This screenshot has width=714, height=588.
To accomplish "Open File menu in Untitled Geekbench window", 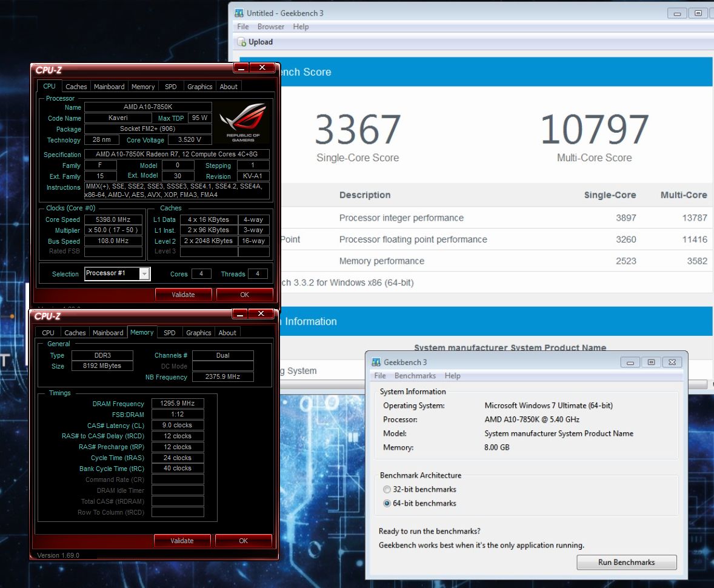I will point(242,27).
